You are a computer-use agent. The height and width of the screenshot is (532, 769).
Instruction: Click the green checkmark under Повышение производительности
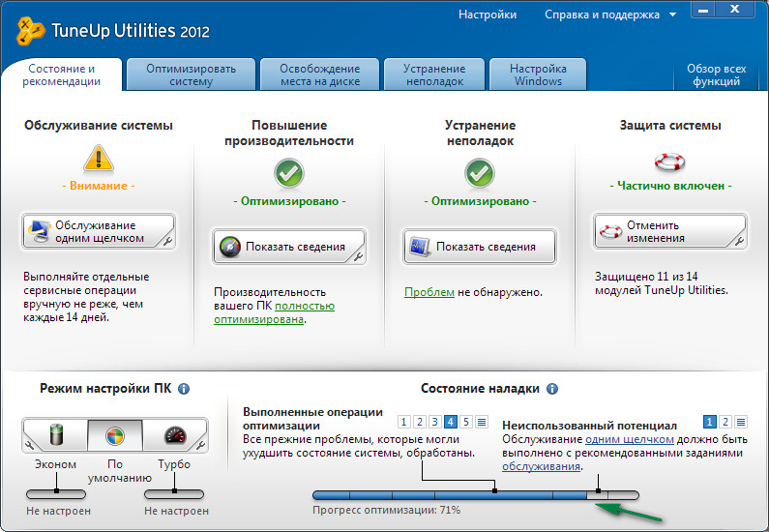coord(289,173)
